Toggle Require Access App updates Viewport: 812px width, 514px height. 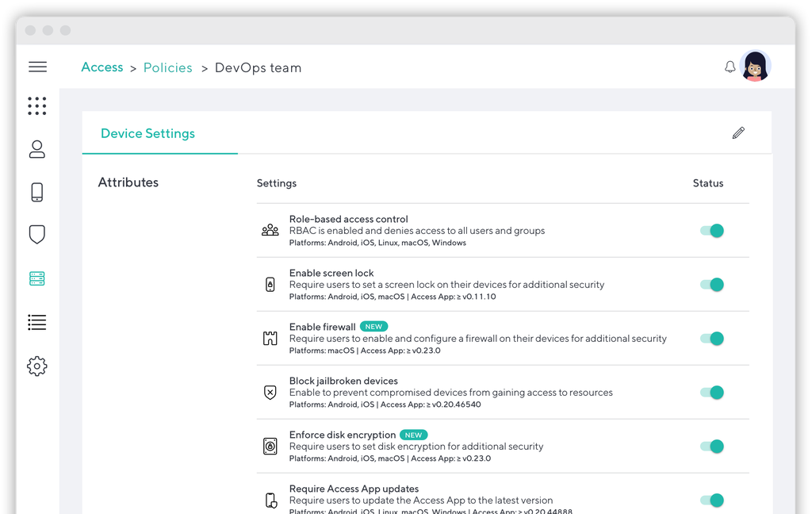click(x=712, y=501)
